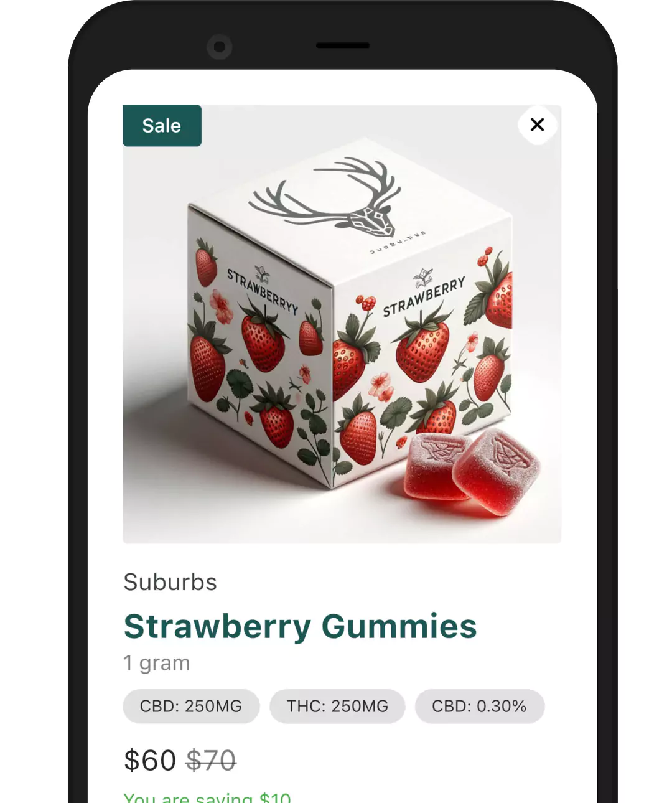Image resolution: width=672 pixels, height=803 pixels.
Task: Click small flower emblem above right STRAWBERRY
Action: tap(423, 277)
